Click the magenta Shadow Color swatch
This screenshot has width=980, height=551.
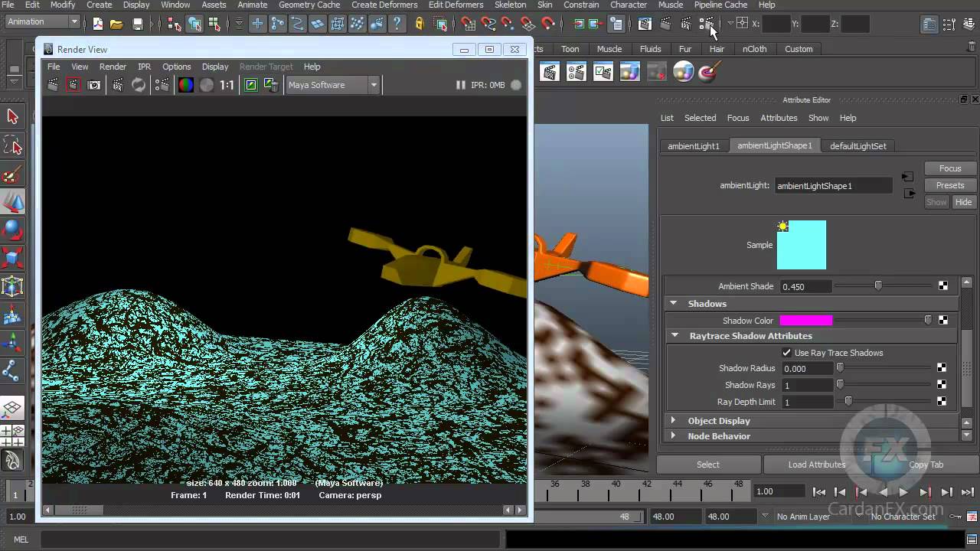[x=805, y=321]
